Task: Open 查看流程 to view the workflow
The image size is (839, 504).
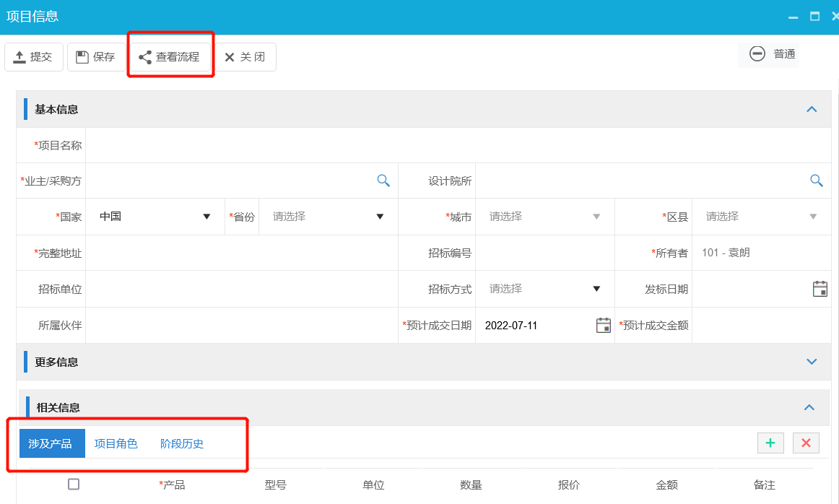Action: point(170,57)
